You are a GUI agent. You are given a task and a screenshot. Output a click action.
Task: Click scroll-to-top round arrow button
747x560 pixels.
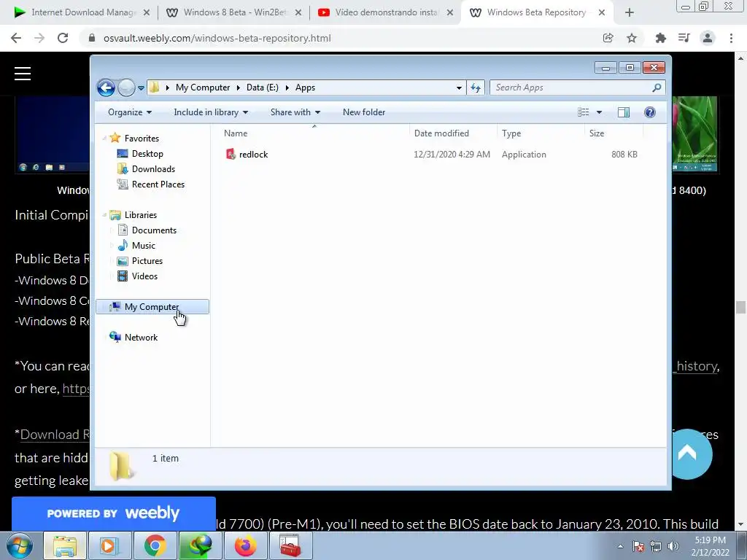pyautogui.click(x=687, y=454)
